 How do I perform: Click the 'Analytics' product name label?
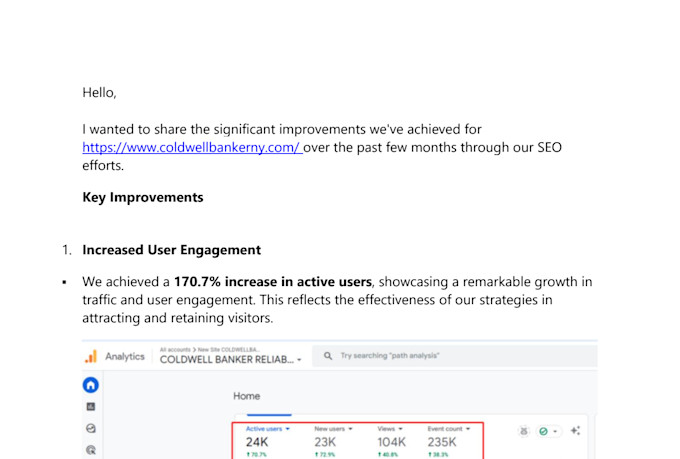pyautogui.click(x=125, y=357)
